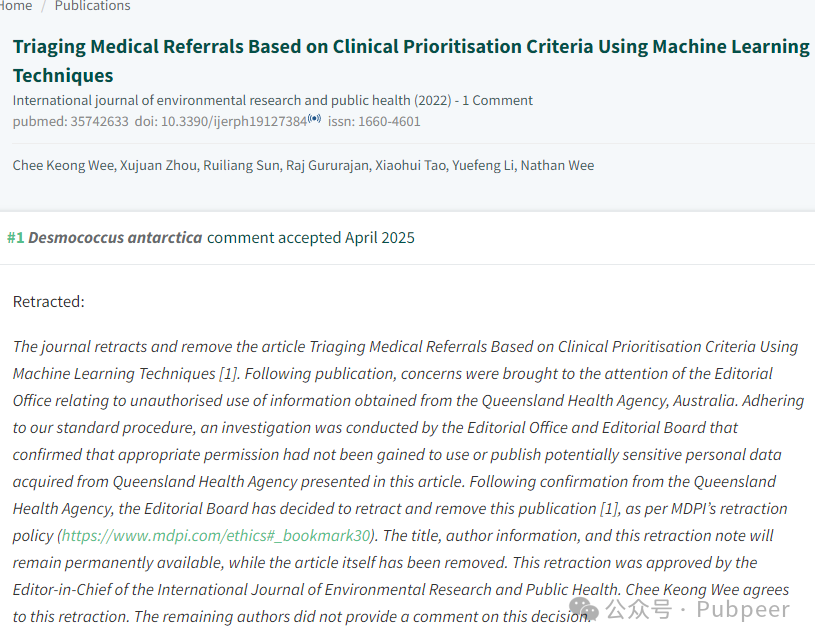Screen dimensions: 815x642
Task: Click the '1 Comment' text
Action: click(497, 100)
